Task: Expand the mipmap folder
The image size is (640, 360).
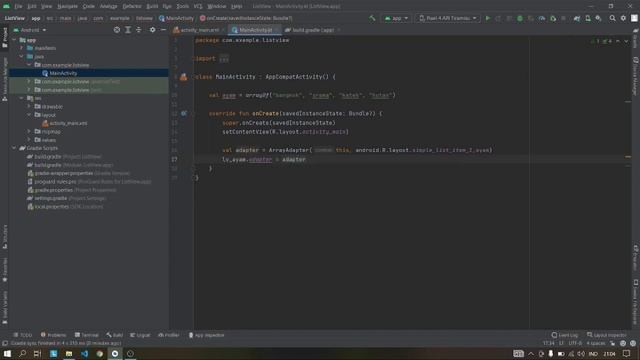Action: [x=29, y=131]
